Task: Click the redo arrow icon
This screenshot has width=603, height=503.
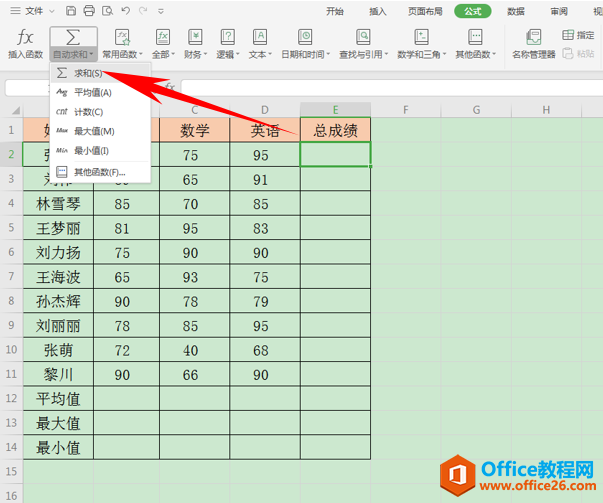Action: point(143,11)
